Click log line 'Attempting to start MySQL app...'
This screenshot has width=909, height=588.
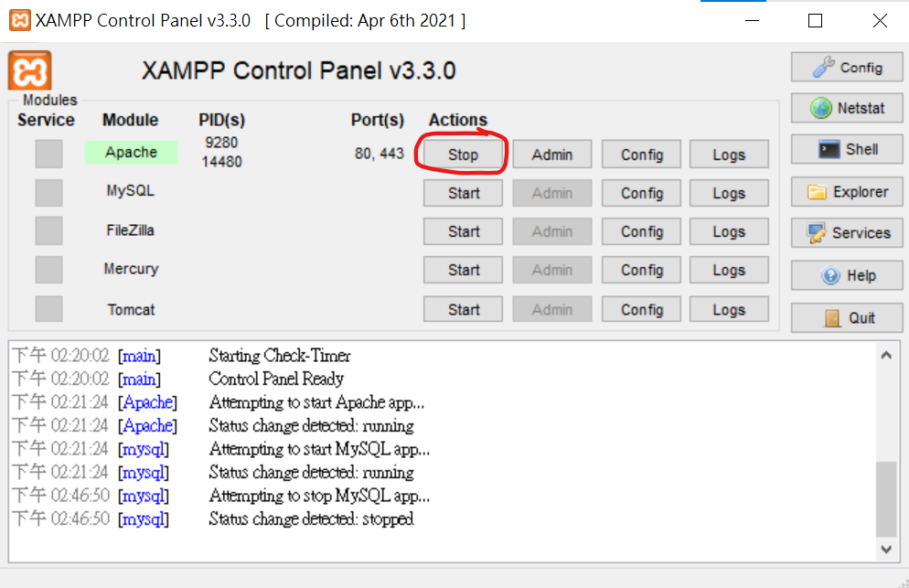point(319,449)
